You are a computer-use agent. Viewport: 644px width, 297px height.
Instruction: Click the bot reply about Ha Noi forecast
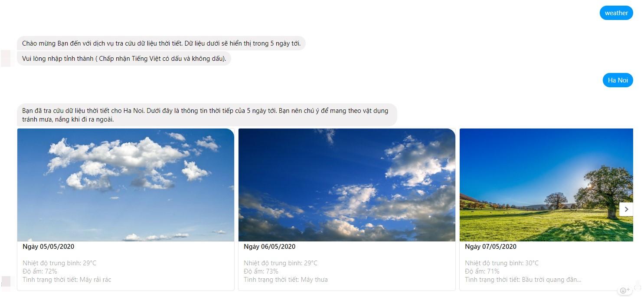click(x=207, y=115)
